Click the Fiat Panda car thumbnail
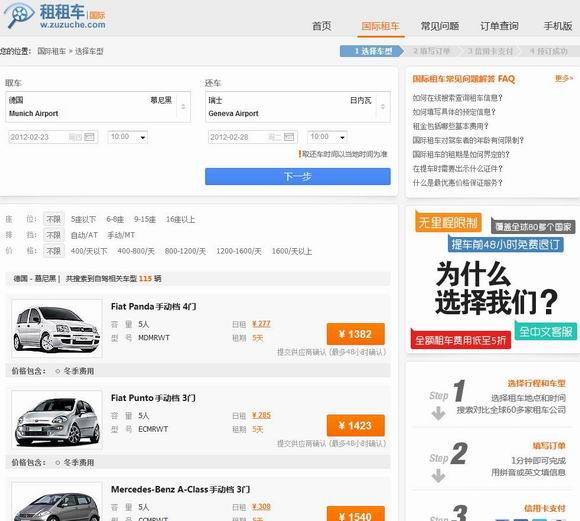Viewport: 580px width, 521px height. 57,328
